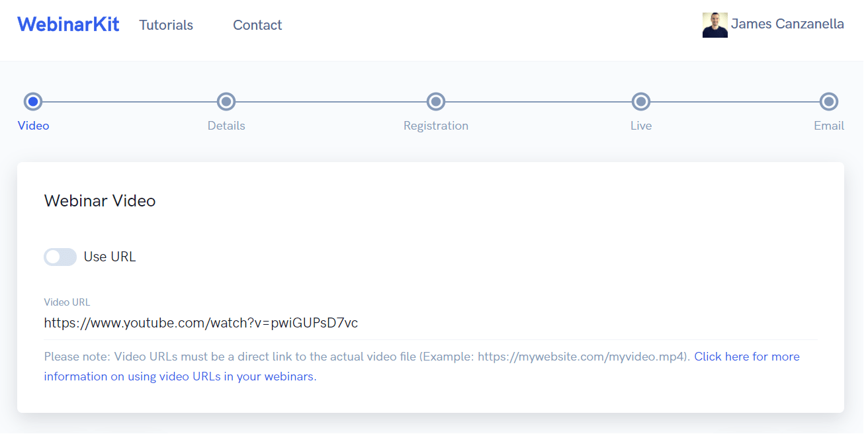Viewport: 868px width, 434px height.
Task: Click the WebinarKit logo
Action: click(x=68, y=24)
